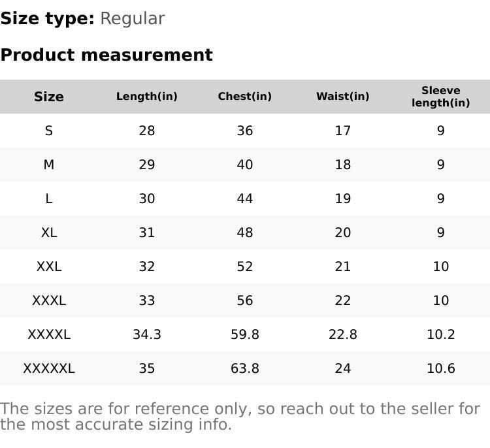Select the sleeve length value 10.6
490x448 pixels.
(441, 368)
